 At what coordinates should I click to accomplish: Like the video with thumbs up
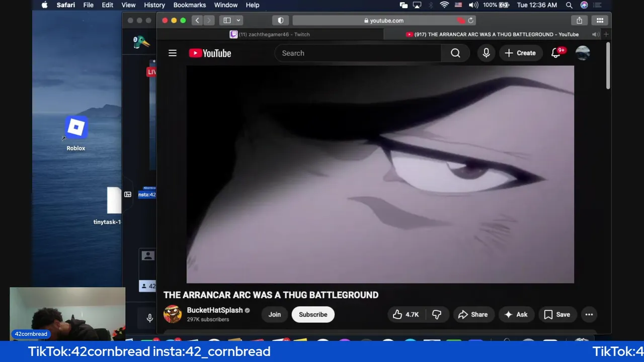[x=406, y=314]
